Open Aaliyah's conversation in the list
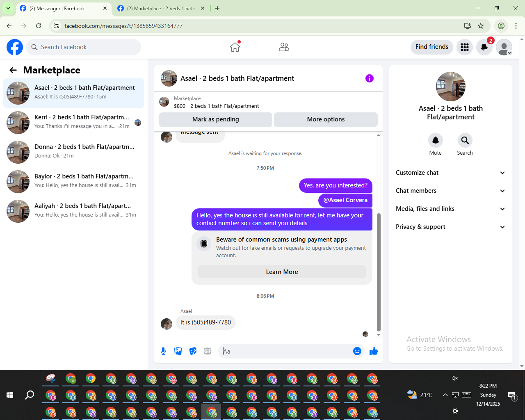 (74, 211)
